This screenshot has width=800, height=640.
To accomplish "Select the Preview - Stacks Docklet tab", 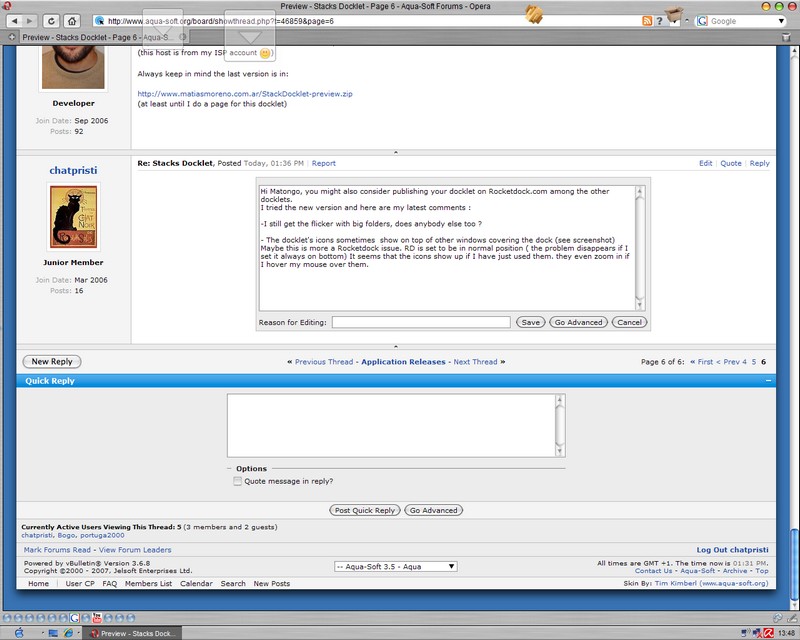I will click(x=98, y=37).
